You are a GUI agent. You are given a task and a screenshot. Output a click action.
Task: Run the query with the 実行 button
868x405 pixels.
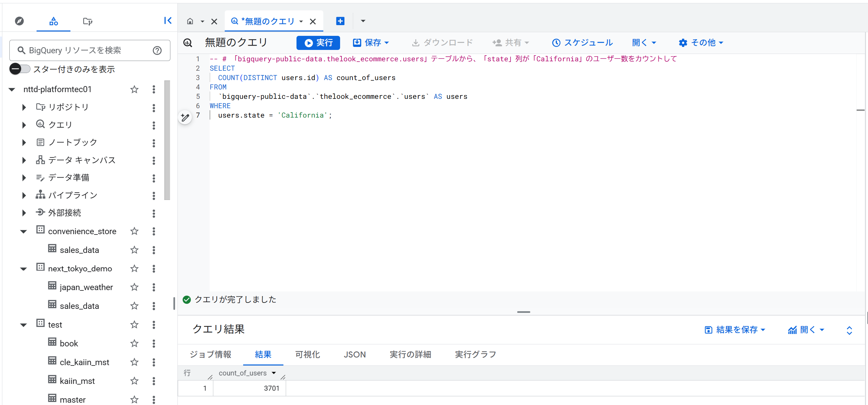tap(318, 43)
